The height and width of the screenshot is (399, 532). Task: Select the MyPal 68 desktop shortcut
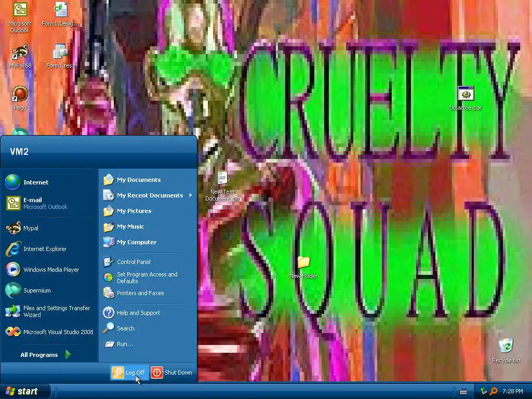(20, 56)
